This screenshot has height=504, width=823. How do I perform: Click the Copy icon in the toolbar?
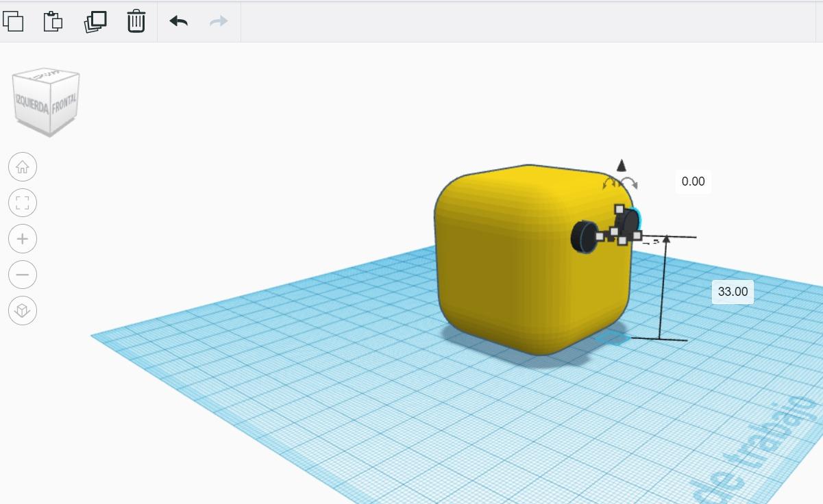[13, 21]
